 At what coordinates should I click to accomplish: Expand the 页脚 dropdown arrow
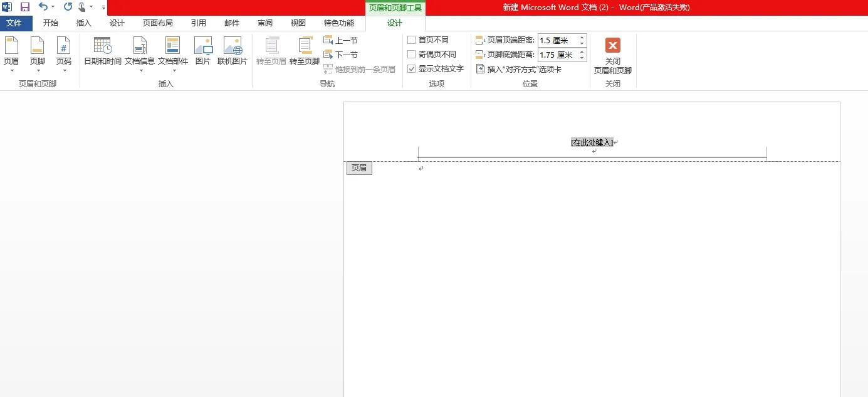click(38, 71)
